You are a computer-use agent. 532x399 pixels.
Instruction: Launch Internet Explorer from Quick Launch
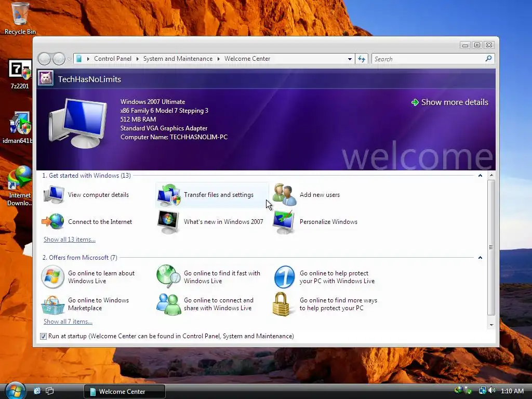37,391
